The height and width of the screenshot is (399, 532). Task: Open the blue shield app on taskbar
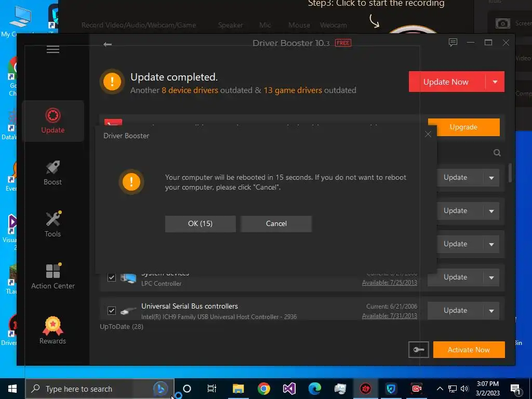coord(391,389)
